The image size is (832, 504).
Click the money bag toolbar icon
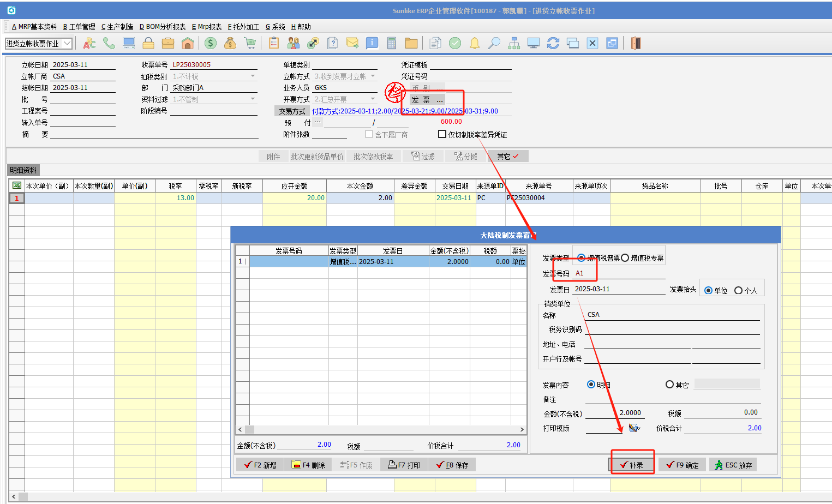click(x=230, y=44)
